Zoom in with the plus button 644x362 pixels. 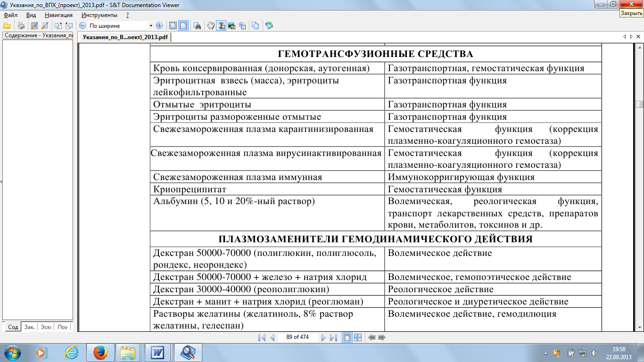(x=159, y=25)
